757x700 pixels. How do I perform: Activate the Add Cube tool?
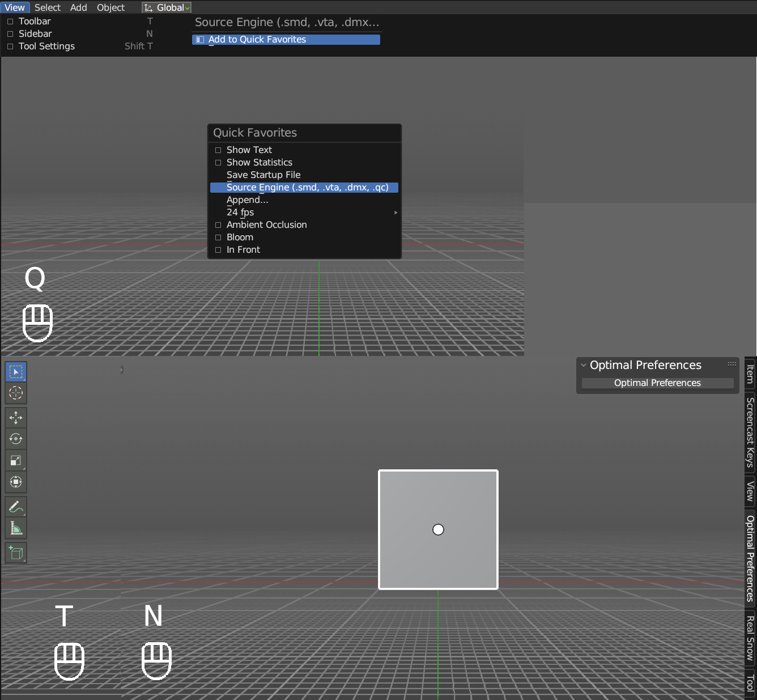15,553
